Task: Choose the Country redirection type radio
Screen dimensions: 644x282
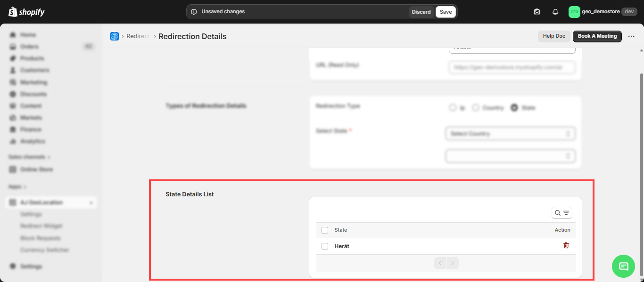Action: tap(476, 108)
